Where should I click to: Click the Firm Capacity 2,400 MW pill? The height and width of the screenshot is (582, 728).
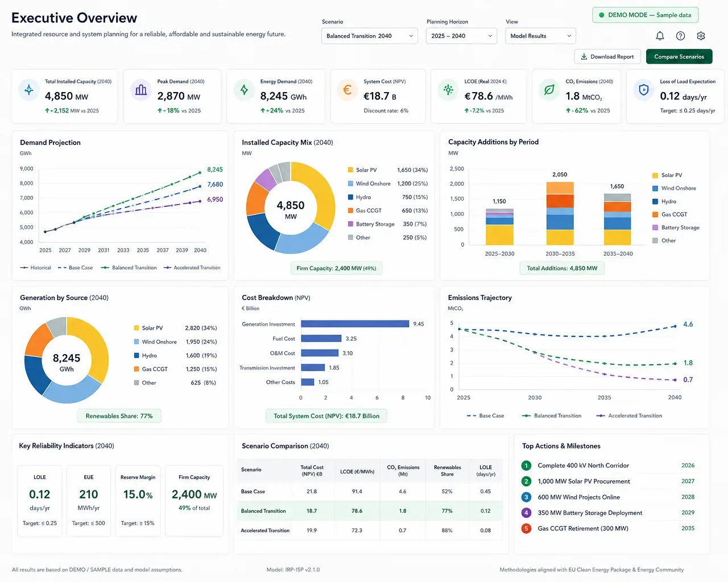(336, 268)
